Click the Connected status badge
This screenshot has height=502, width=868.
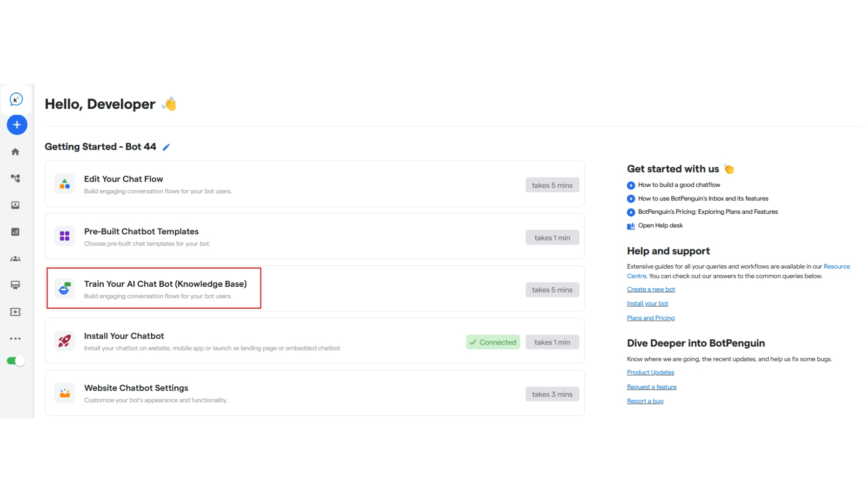point(493,342)
